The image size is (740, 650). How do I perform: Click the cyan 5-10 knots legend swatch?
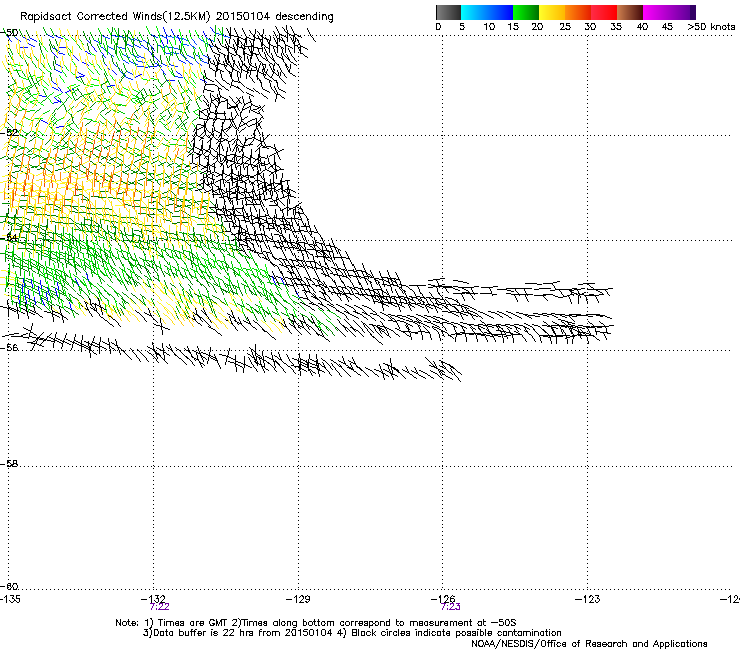click(x=474, y=12)
